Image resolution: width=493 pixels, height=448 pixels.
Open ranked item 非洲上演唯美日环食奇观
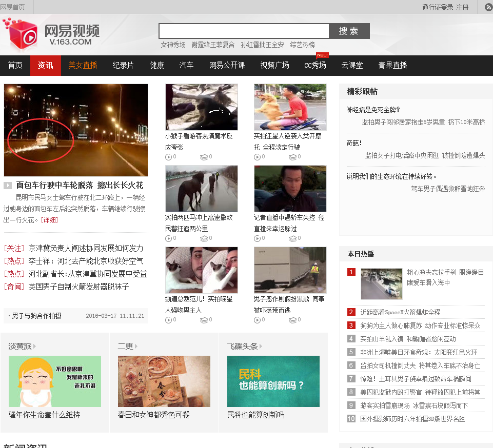click(x=419, y=352)
